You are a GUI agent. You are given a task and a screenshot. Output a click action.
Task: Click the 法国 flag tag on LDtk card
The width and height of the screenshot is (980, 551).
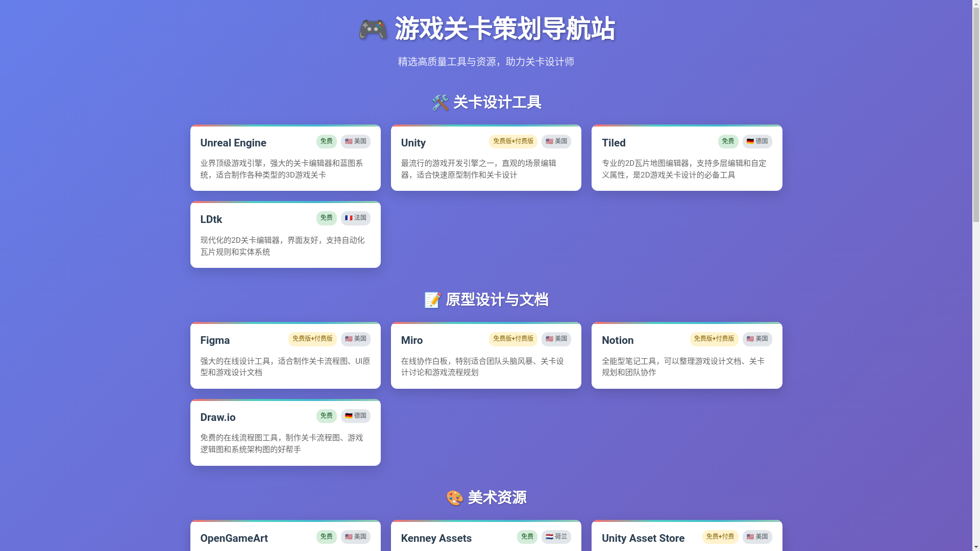(356, 218)
